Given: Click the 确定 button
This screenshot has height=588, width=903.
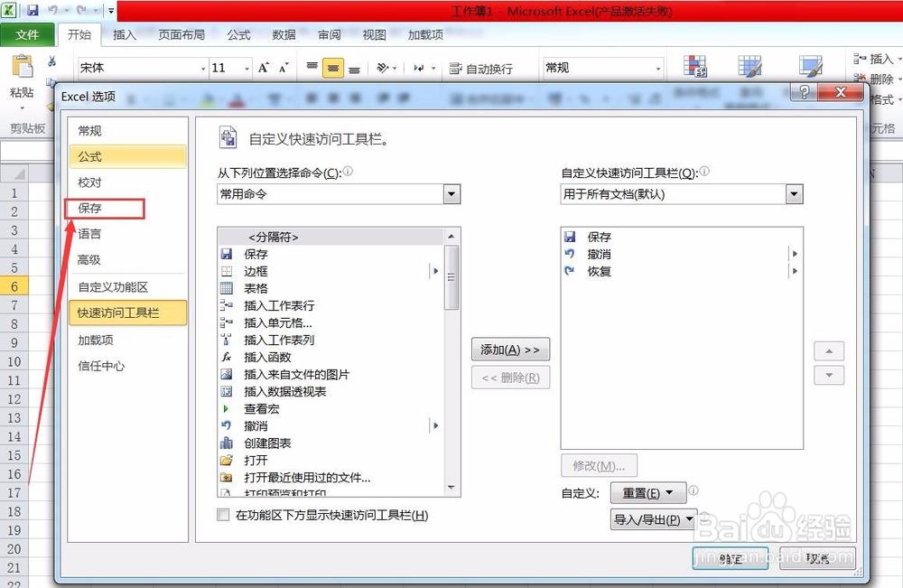Looking at the screenshot, I should (731, 558).
